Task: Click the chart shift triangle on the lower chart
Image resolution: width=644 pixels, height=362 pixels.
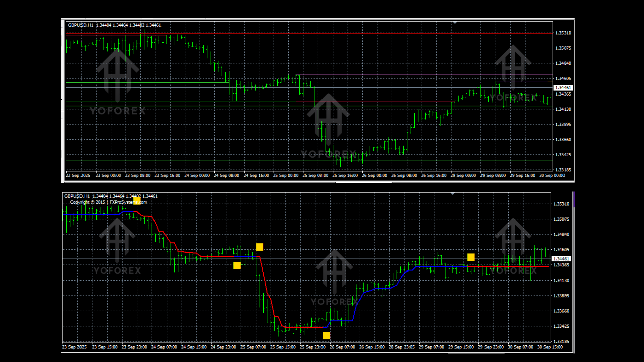Action: coord(453,193)
